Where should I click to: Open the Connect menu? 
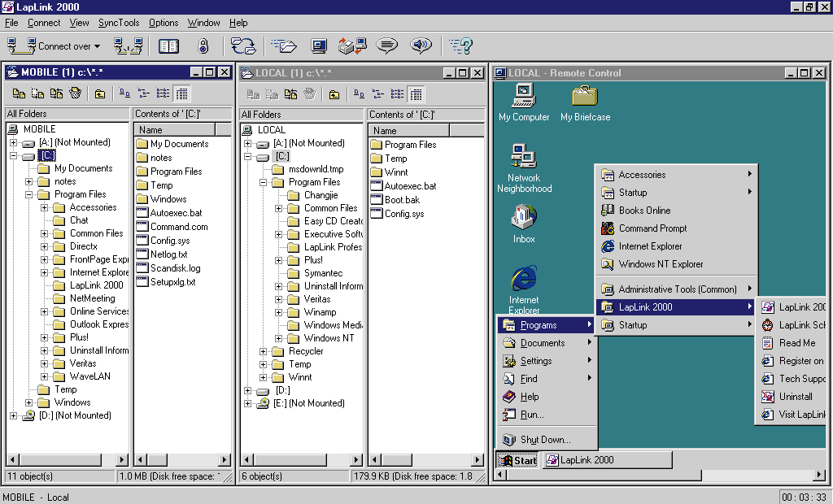[x=44, y=23]
